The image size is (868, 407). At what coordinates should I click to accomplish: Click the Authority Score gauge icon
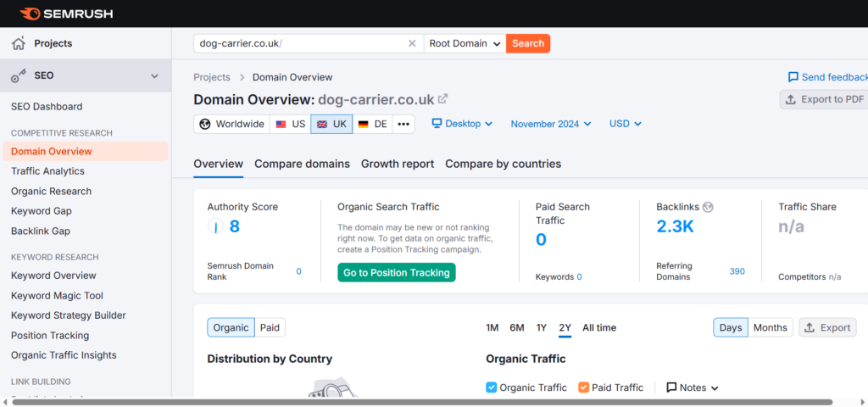point(215,226)
